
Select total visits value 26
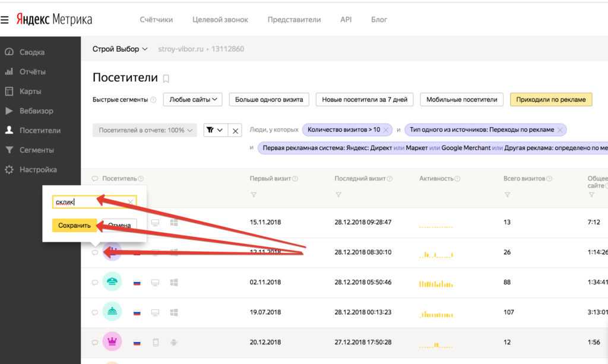[x=507, y=252]
